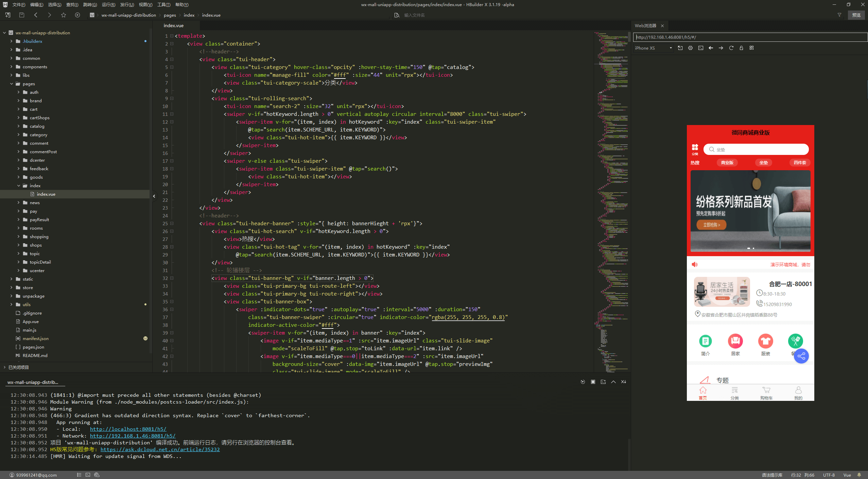Tap the sofa banner image in the preview
868x479 pixels.
pos(750,211)
